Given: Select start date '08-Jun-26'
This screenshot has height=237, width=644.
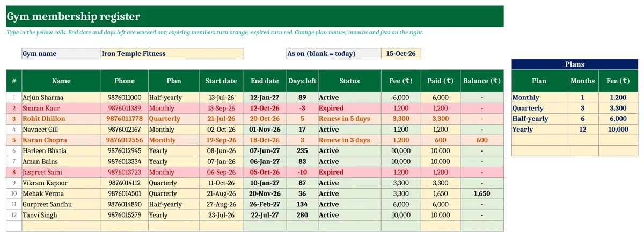Looking at the screenshot, I should (x=221, y=151).
